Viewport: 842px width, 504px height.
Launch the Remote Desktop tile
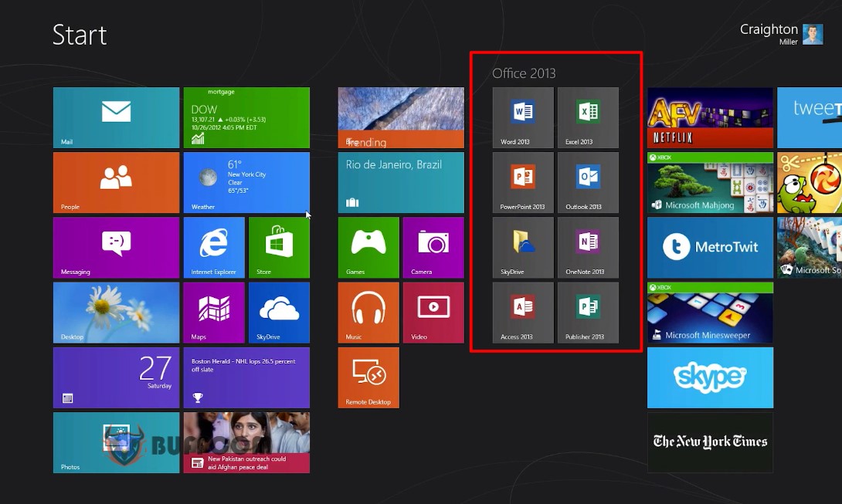368,378
